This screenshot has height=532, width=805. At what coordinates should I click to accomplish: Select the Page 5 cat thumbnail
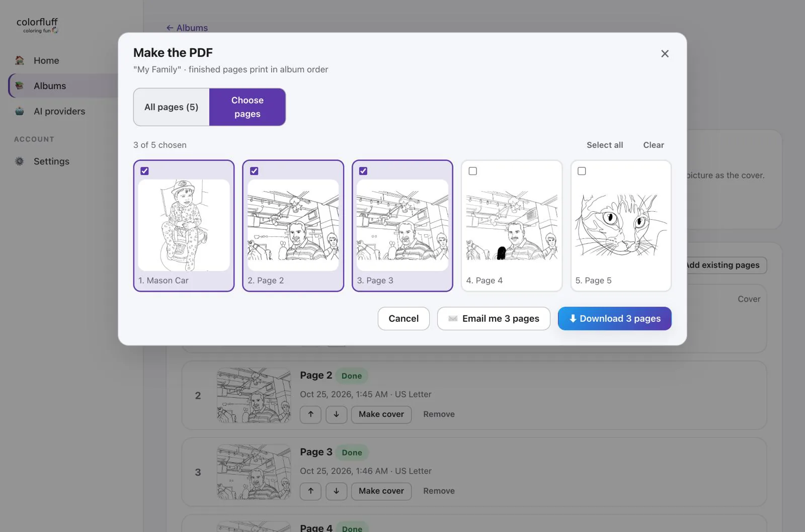tap(621, 225)
